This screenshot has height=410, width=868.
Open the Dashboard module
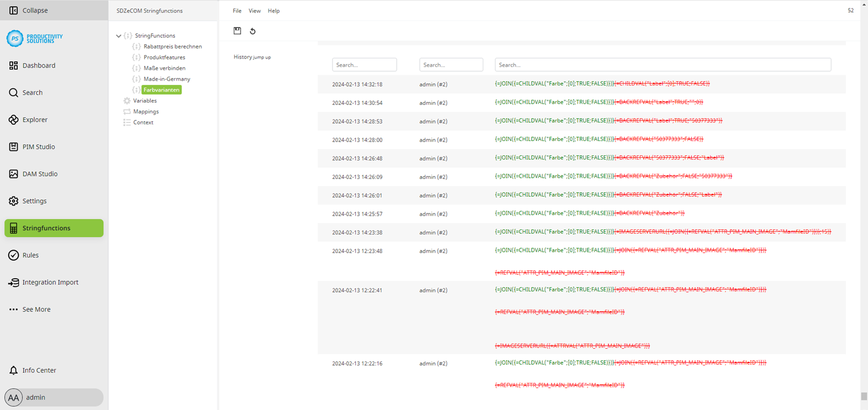click(x=38, y=65)
